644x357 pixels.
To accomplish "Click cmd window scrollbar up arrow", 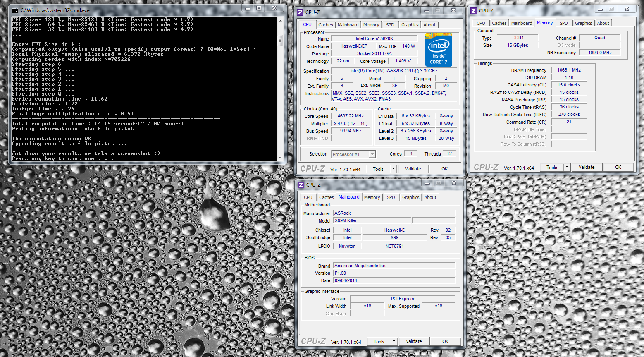I will click(280, 20).
